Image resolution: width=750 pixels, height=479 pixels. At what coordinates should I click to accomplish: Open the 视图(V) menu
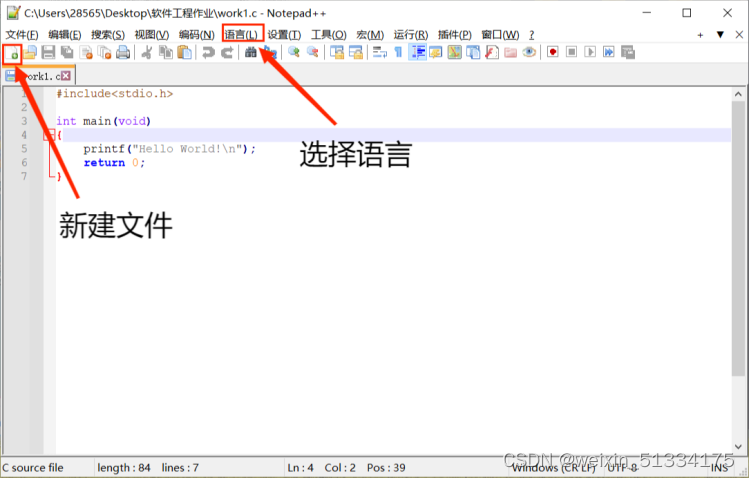point(152,34)
